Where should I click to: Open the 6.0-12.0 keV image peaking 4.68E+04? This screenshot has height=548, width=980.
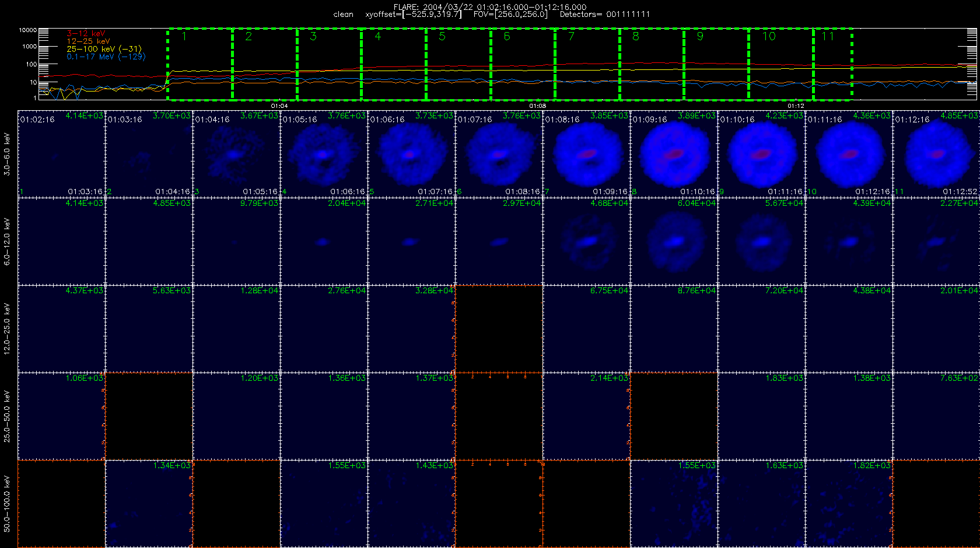pos(586,241)
